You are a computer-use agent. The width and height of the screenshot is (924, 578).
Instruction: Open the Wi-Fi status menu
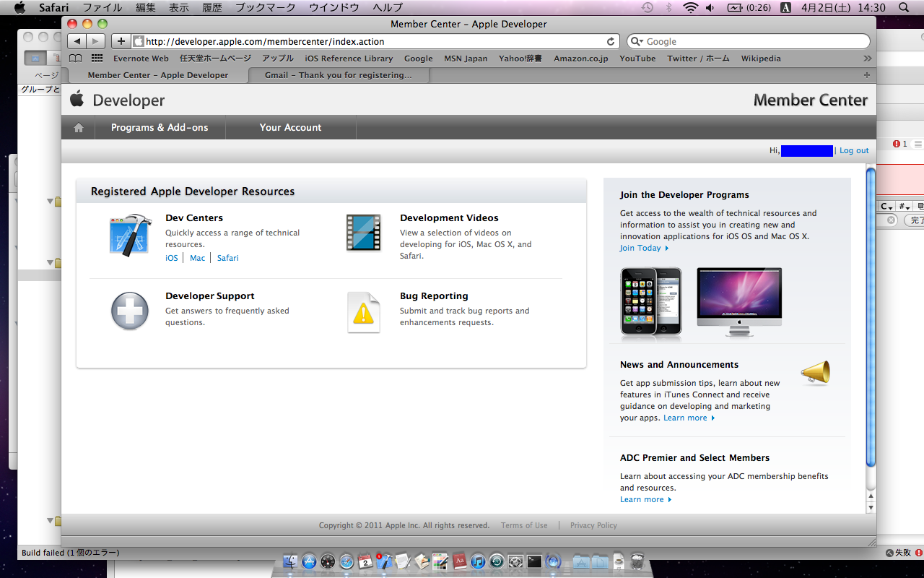[691, 8]
